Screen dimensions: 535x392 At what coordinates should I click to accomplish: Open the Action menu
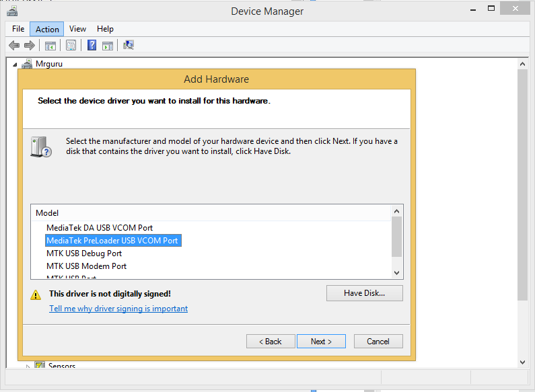[47, 30]
